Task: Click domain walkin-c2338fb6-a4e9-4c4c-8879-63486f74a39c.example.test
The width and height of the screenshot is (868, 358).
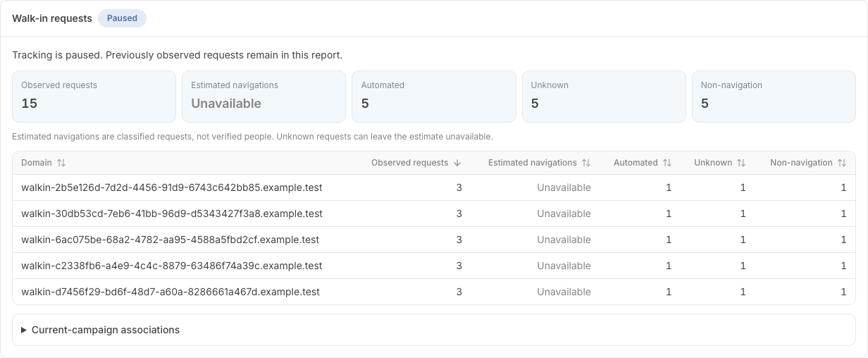Action: 172,266
